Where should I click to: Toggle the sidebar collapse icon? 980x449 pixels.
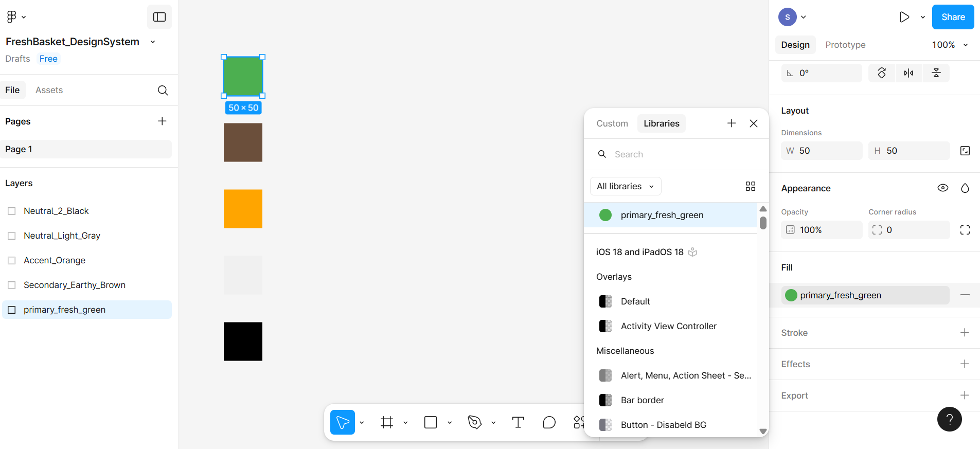point(159,17)
